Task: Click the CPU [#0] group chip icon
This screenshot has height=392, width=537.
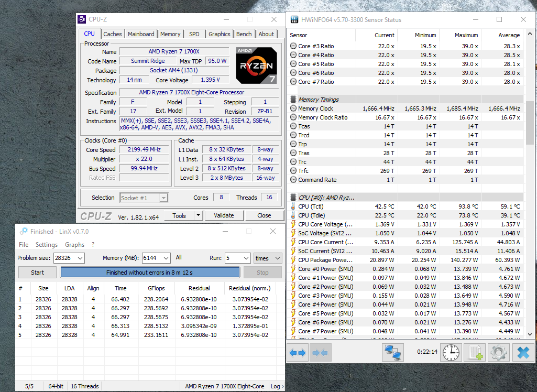Action: click(x=293, y=198)
